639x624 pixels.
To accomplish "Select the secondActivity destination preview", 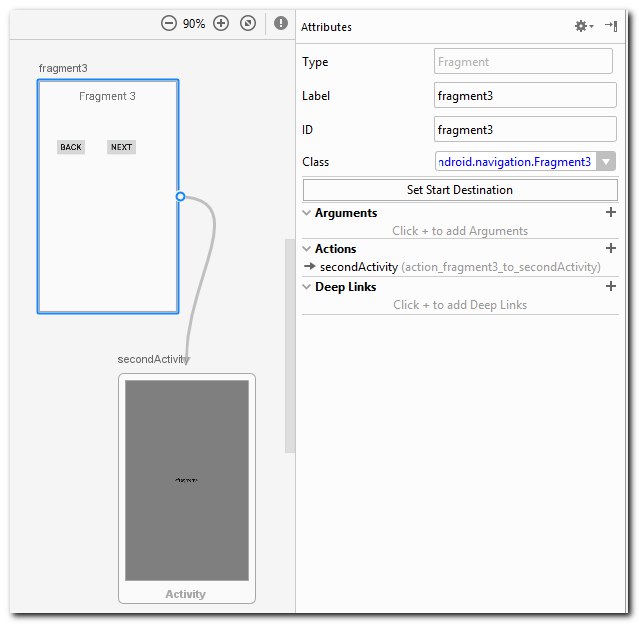I will pos(187,488).
